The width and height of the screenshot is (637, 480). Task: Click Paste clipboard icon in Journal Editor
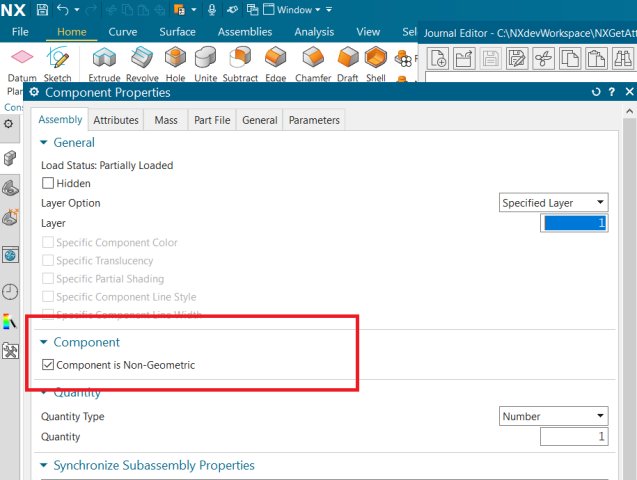(x=596, y=58)
